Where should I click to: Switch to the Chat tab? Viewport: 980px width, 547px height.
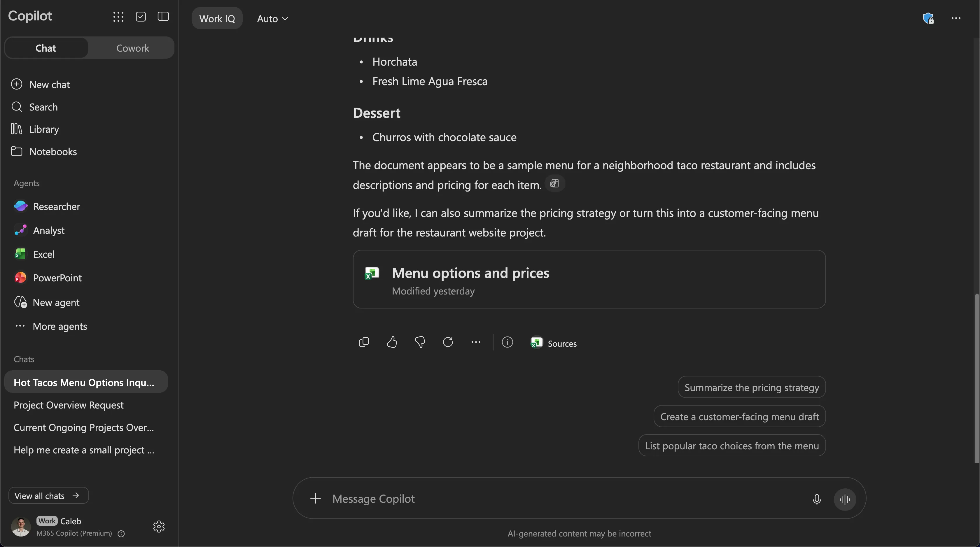46,48
